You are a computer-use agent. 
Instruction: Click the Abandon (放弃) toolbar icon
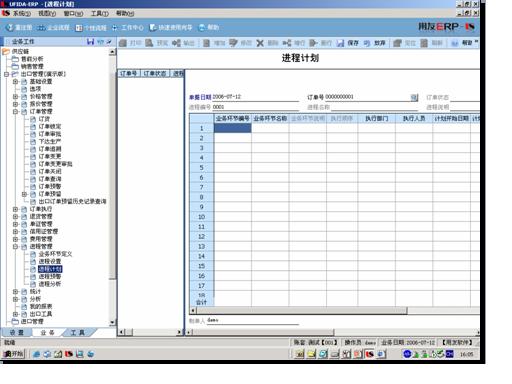click(367, 43)
